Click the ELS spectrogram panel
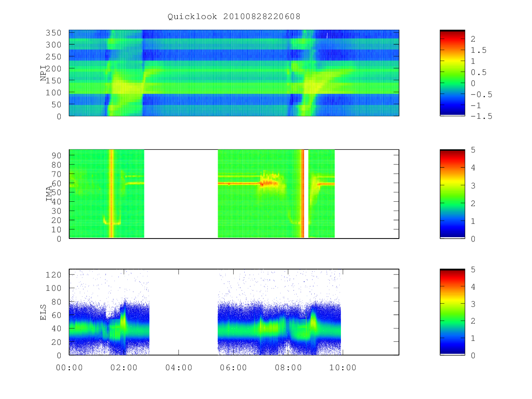Screen dimensions: 532x399 (234, 312)
